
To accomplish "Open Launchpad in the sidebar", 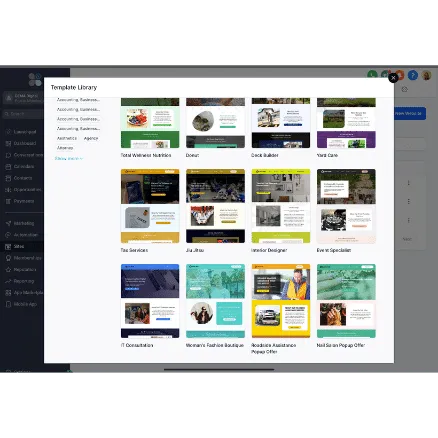I will coord(23,132).
